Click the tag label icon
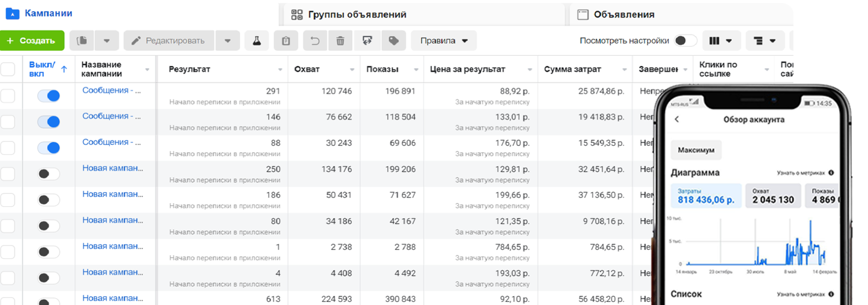Image resolution: width=868 pixels, height=305 pixels. pos(394,41)
